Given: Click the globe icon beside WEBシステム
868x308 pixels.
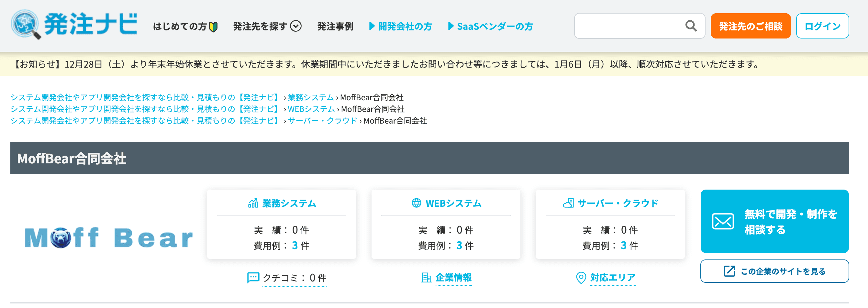Looking at the screenshot, I should [416, 203].
